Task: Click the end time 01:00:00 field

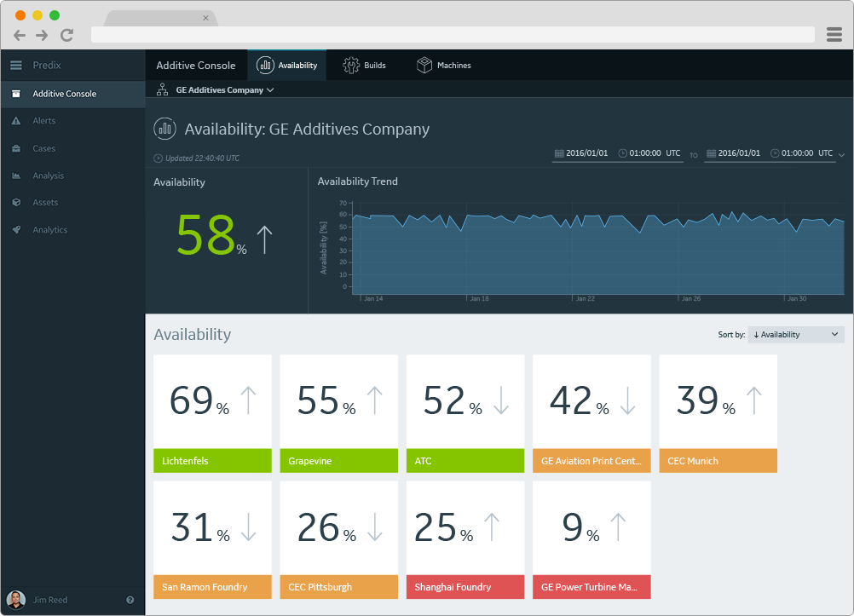Action: 798,153
